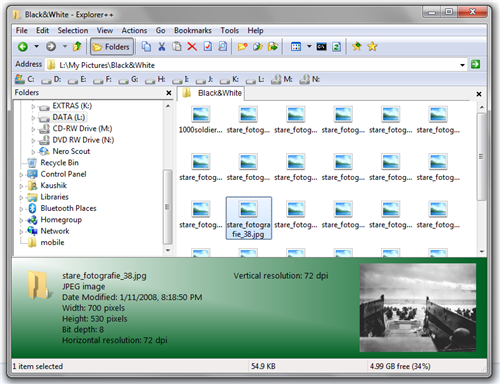The width and height of the screenshot is (500, 384).
Task: Open the Forward history dropdown arrow
Action: (x=65, y=46)
